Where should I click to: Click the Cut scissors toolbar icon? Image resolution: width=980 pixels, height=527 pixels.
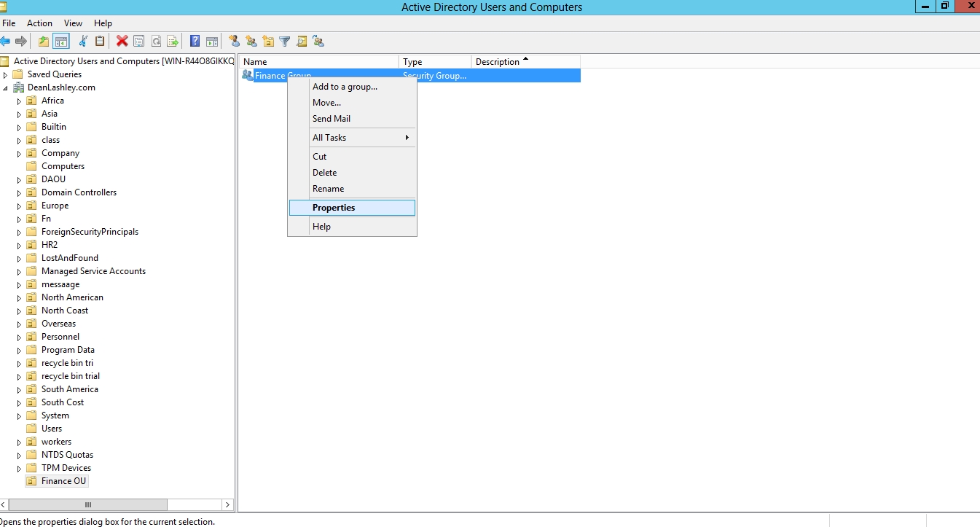(x=83, y=42)
